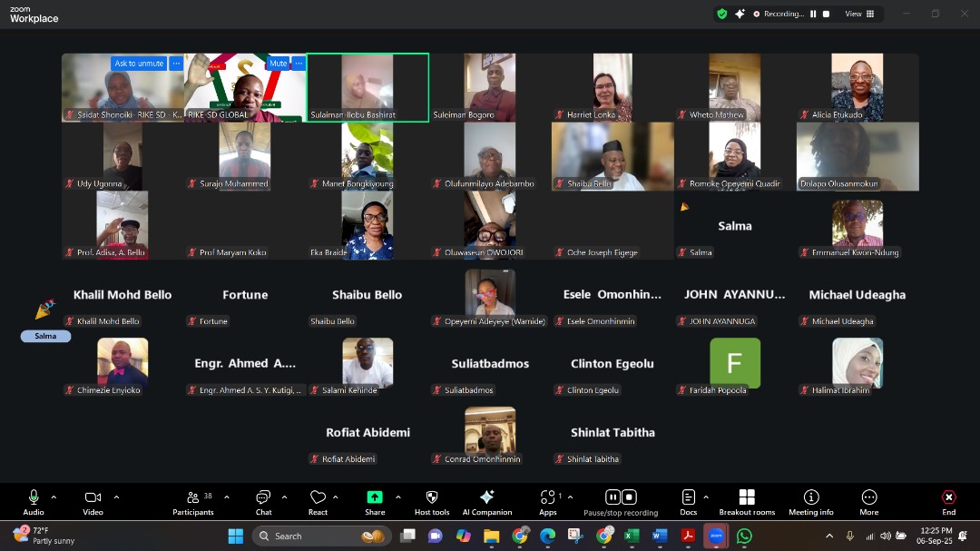980x551 pixels.
Task: Select Shaiba Bello's video tile
Action: point(612,156)
